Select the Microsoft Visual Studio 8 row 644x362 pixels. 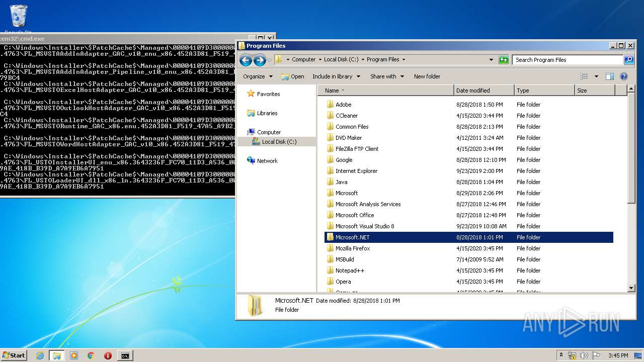pyautogui.click(x=469, y=226)
